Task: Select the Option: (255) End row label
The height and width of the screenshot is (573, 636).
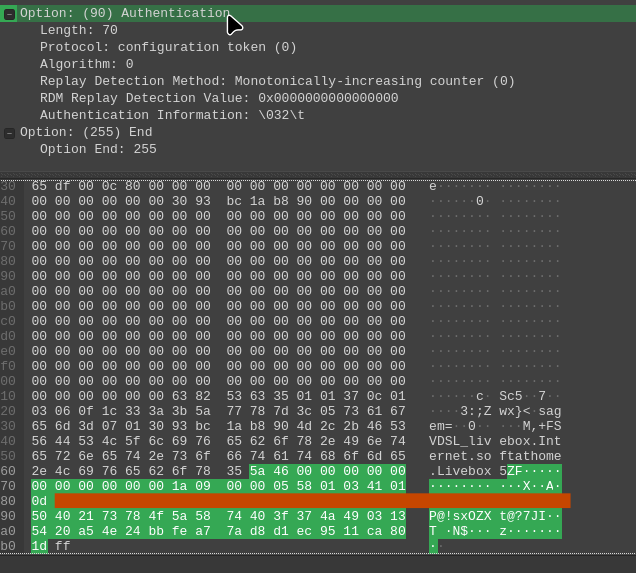Action: [86, 133]
